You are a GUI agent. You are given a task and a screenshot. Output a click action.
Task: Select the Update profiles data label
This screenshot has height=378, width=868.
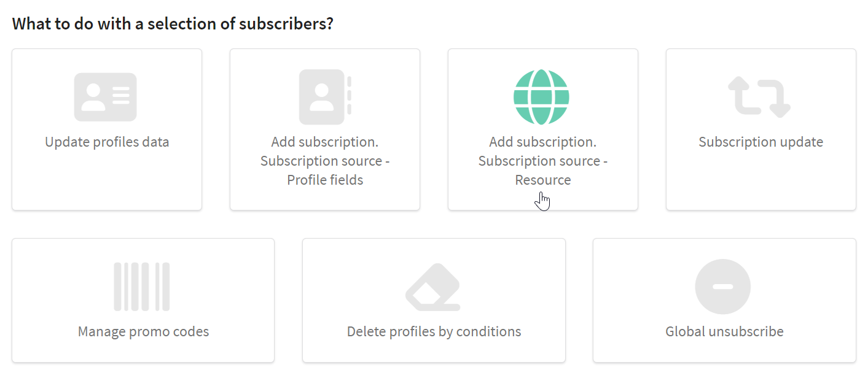[107, 142]
